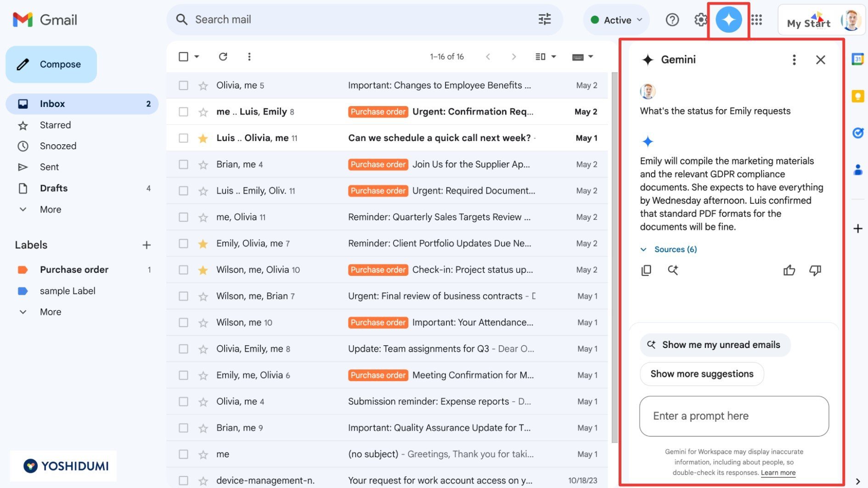Viewport: 868px width, 488px height.
Task: Select checkbox for 'Reminder: Quarterly Sales Targets Review'
Action: point(183,217)
